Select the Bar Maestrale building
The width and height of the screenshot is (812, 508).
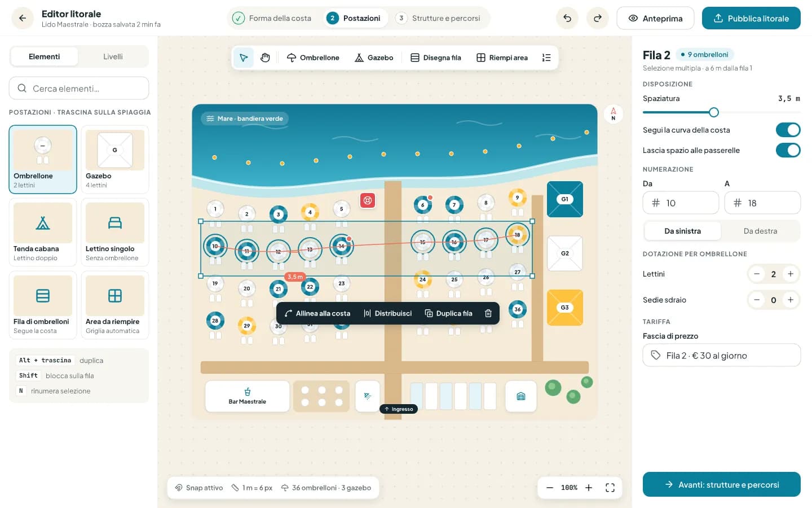[x=248, y=396]
